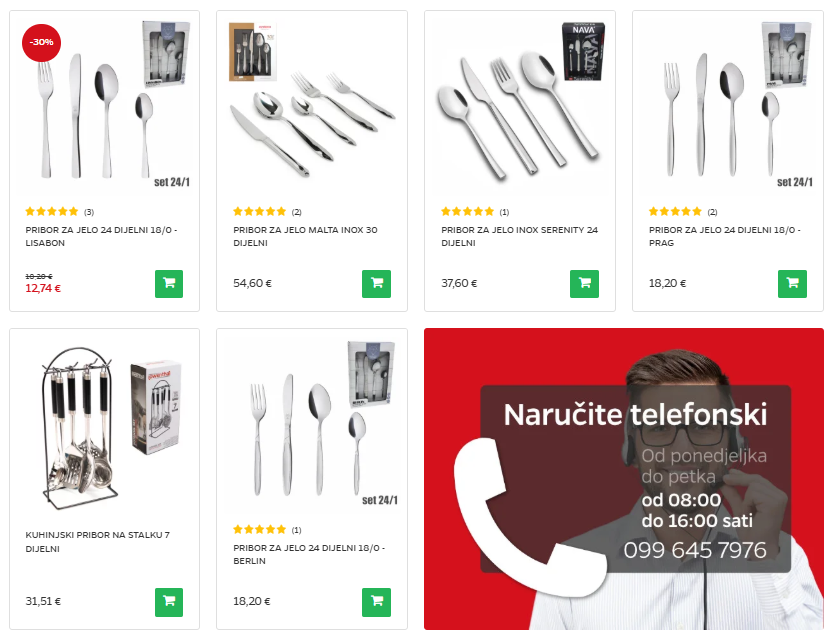The height and width of the screenshot is (639, 832).
Task: View Malta Inox cutlery product image
Action: click(312, 106)
